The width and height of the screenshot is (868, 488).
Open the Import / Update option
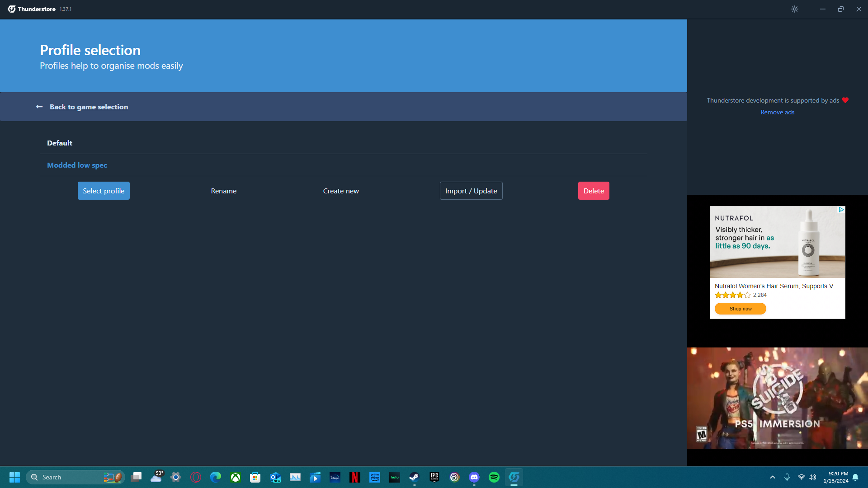coord(471,191)
